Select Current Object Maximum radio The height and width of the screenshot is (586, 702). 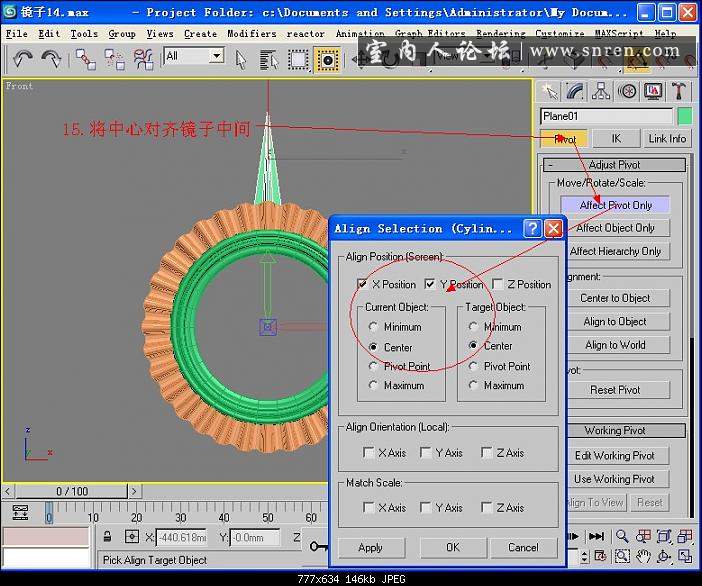(373, 385)
